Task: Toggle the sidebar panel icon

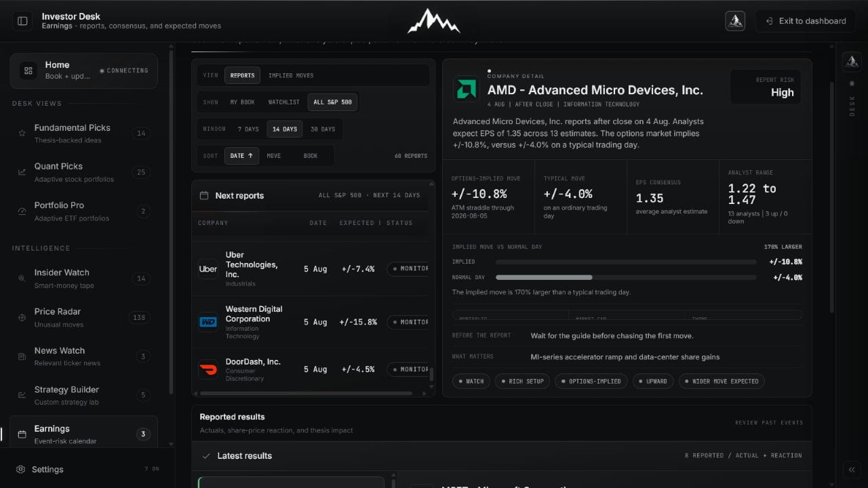Action: (22, 21)
